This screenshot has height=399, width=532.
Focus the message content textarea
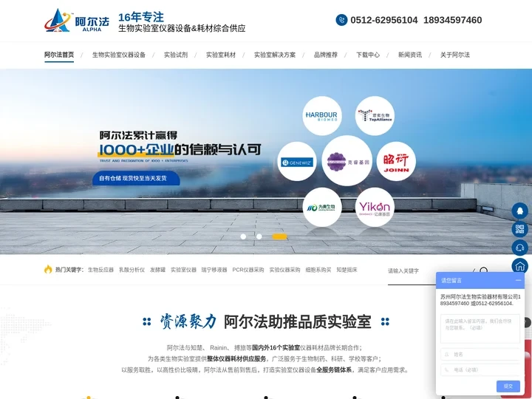pyautogui.click(x=480, y=328)
